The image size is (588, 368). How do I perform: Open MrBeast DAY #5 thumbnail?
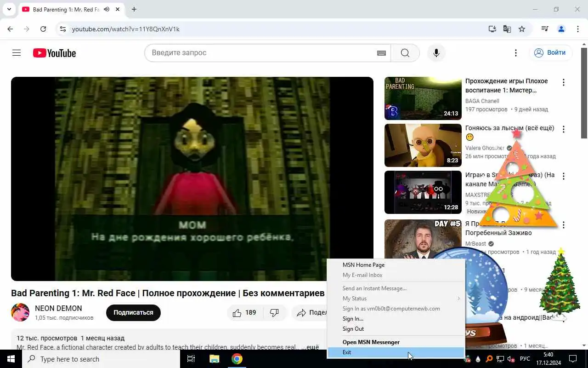point(423,239)
